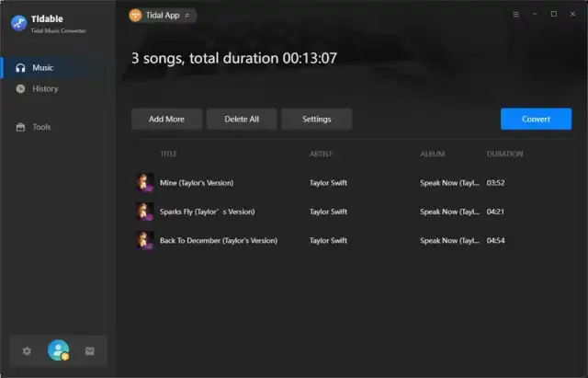588x378 pixels.
Task: Click album art of Back To December row
Action: point(145,241)
